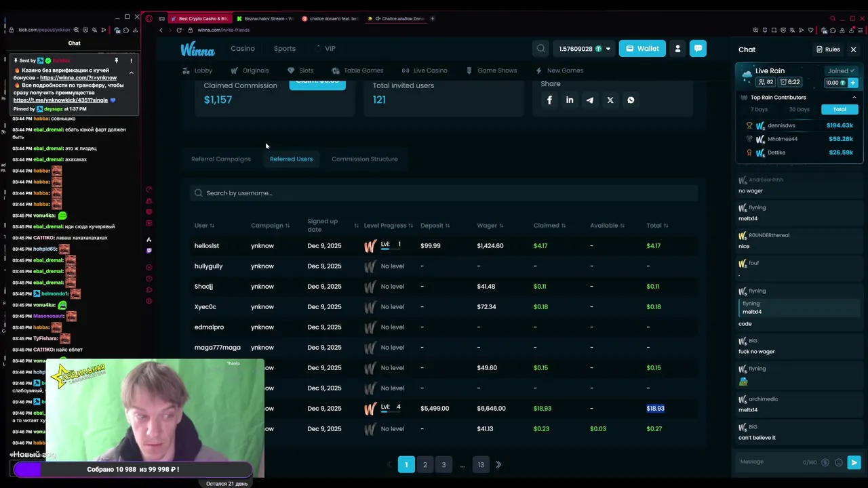Collapse pinned message in Kick chat popup
The image size is (868, 488).
pos(132,73)
